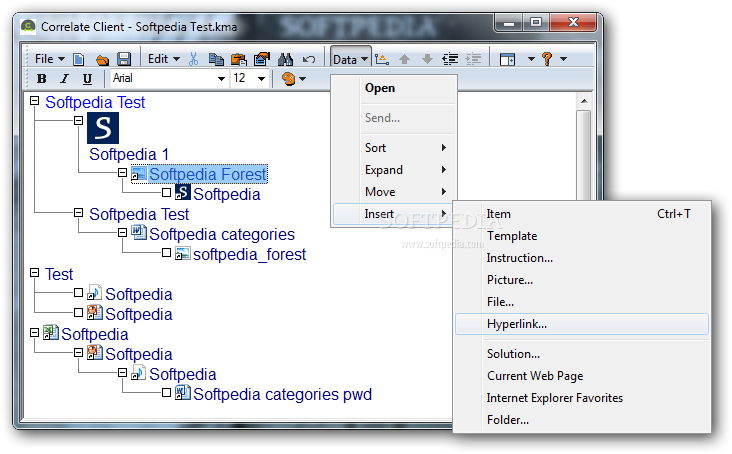The width and height of the screenshot is (732, 454).
Task: Open the window layout dropdown arrow
Action: coord(531,59)
